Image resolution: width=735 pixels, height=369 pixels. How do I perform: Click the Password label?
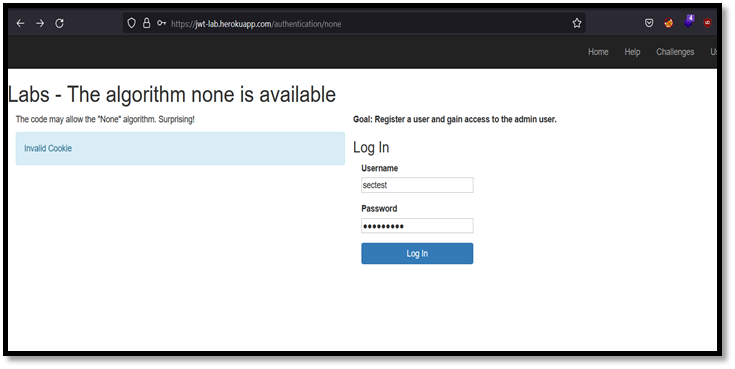coord(379,209)
